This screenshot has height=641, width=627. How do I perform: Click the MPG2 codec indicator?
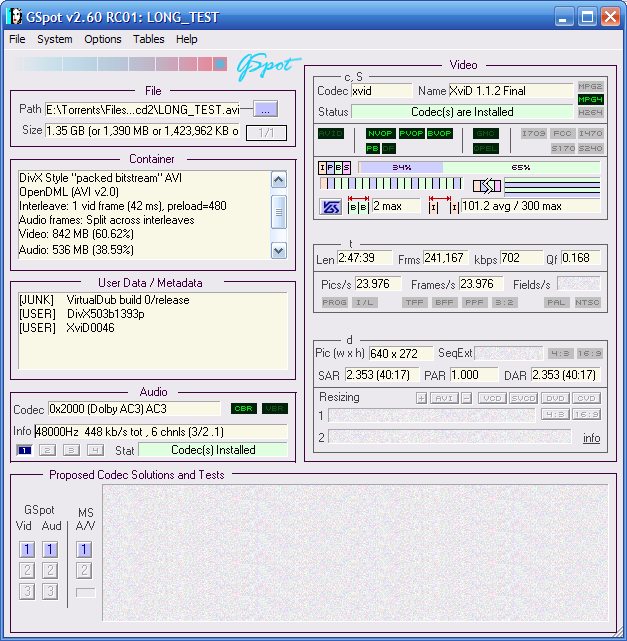tap(590, 86)
